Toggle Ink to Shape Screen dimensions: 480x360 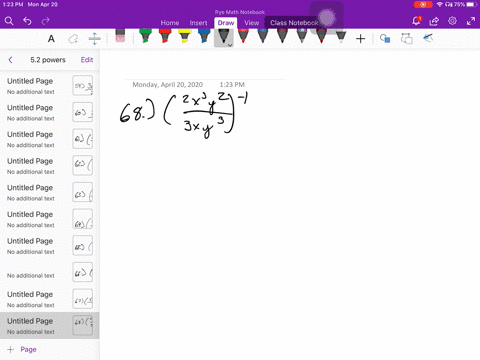pyautogui.click(x=407, y=39)
